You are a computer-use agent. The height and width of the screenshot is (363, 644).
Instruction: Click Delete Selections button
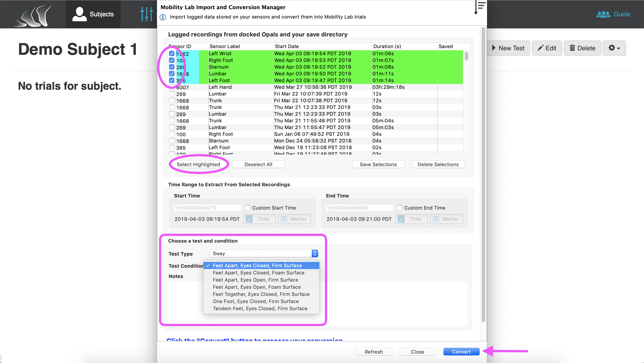(438, 164)
